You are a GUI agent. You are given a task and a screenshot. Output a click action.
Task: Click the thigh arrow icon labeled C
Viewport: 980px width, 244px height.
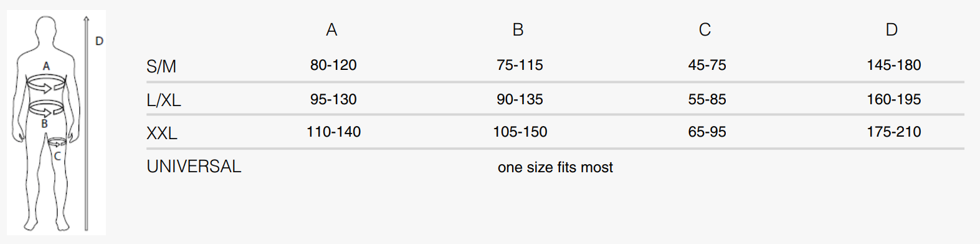[57, 143]
